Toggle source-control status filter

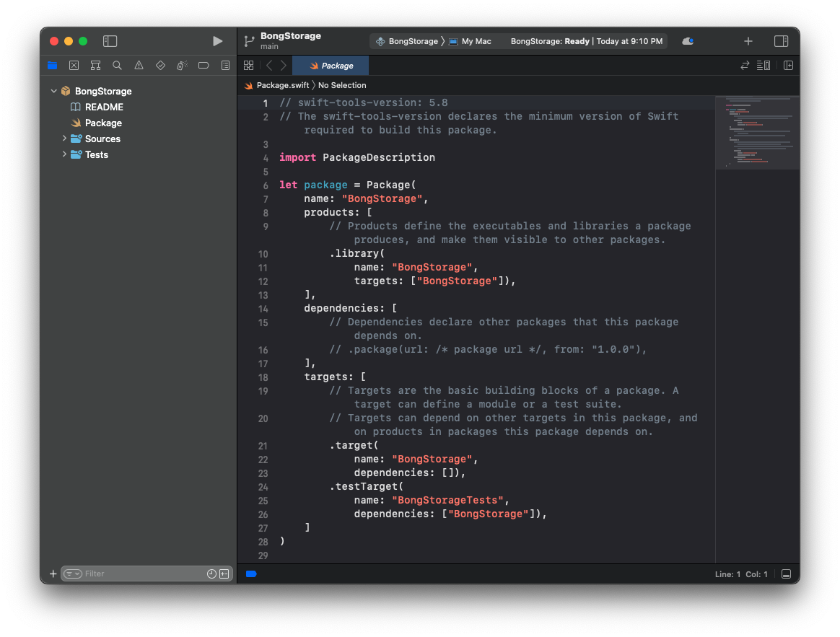tap(224, 574)
